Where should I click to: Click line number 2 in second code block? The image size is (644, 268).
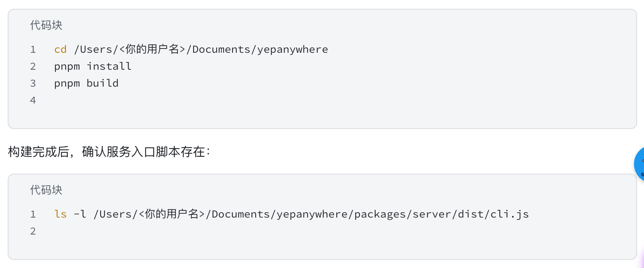coord(33,231)
